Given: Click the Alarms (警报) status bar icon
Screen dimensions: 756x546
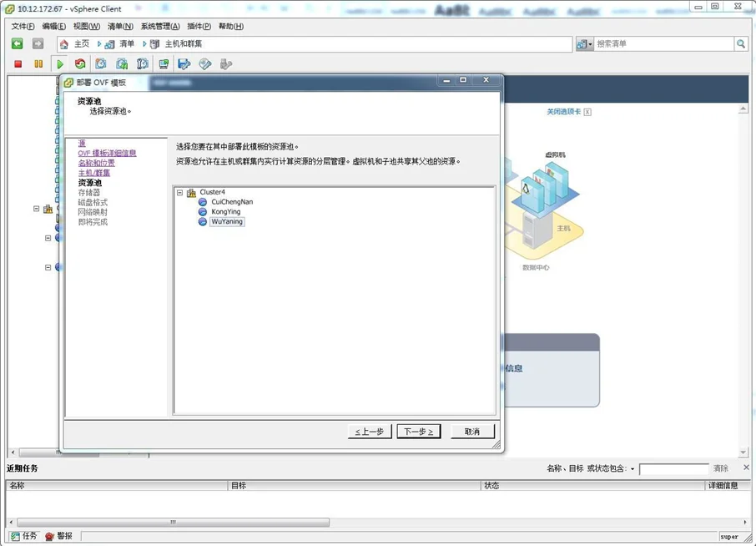Looking at the screenshot, I should click(x=49, y=536).
